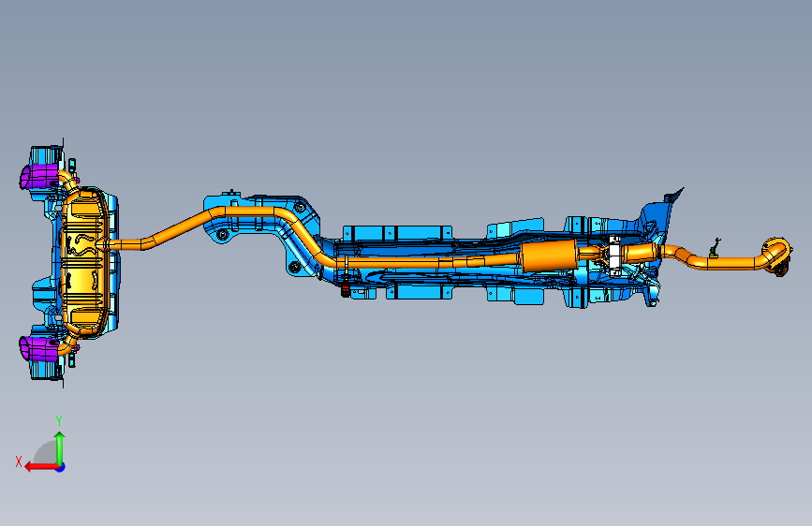Pick the large yellow rear muffler

pyautogui.click(x=84, y=261)
